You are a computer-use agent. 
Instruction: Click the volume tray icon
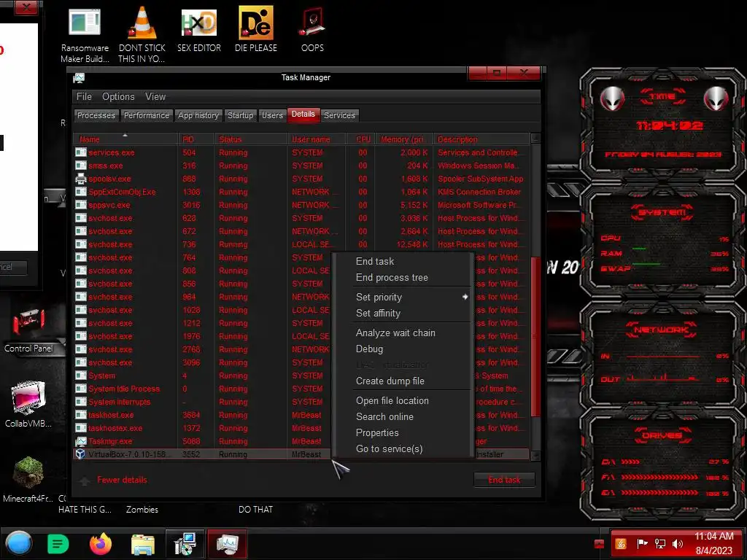tap(678, 543)
